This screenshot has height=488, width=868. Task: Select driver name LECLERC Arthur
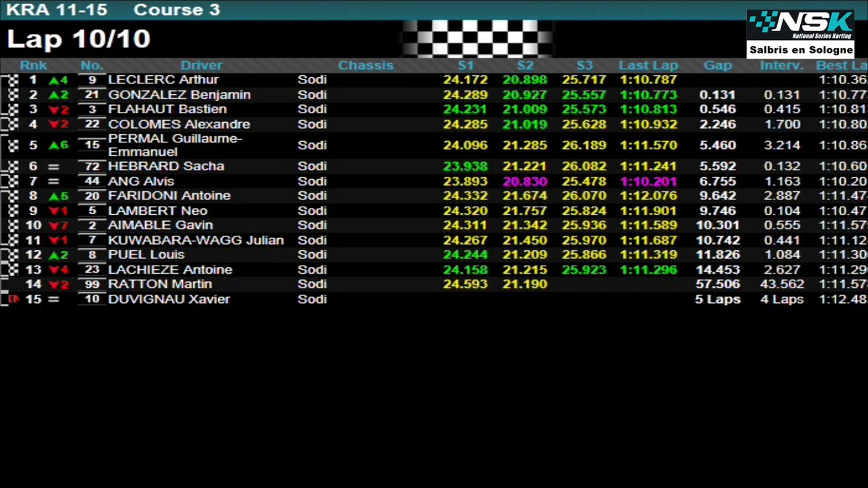[163, 80]
